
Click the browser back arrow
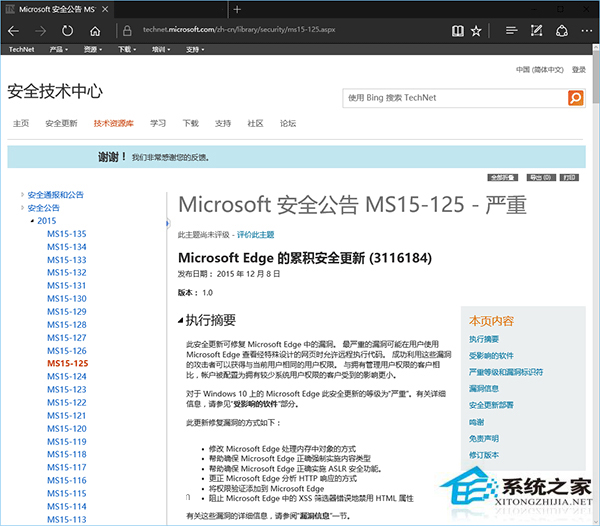click(15, 31)
